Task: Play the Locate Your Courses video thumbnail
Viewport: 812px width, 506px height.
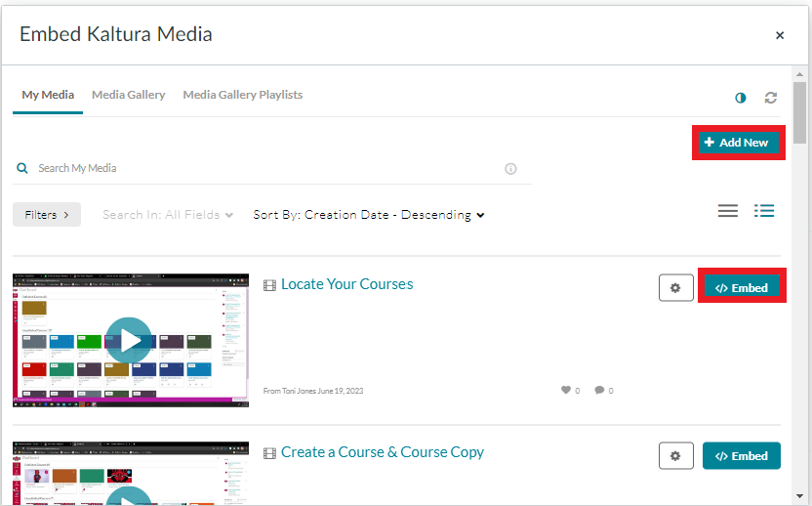Action: (131, 340)
